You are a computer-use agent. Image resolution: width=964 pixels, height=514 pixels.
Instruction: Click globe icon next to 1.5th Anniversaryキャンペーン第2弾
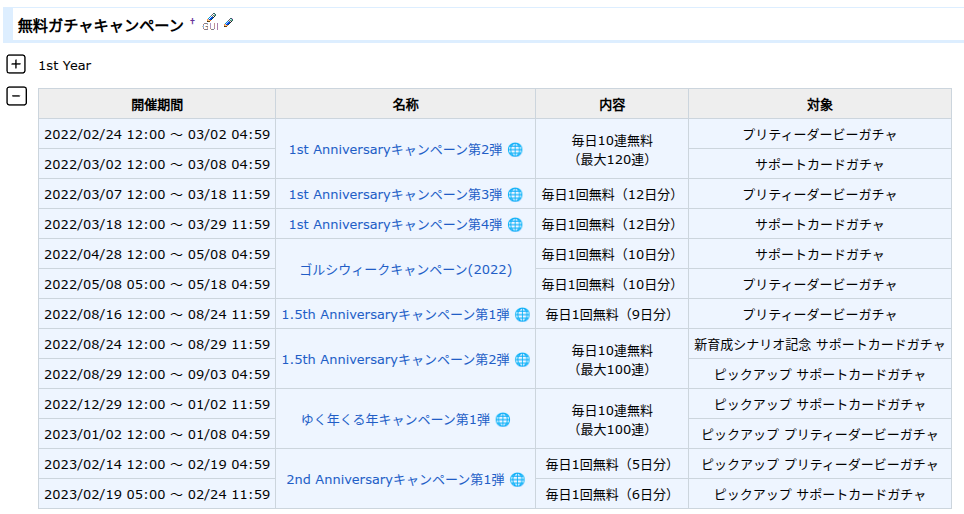pyautogui.click(x=522, y=359)
